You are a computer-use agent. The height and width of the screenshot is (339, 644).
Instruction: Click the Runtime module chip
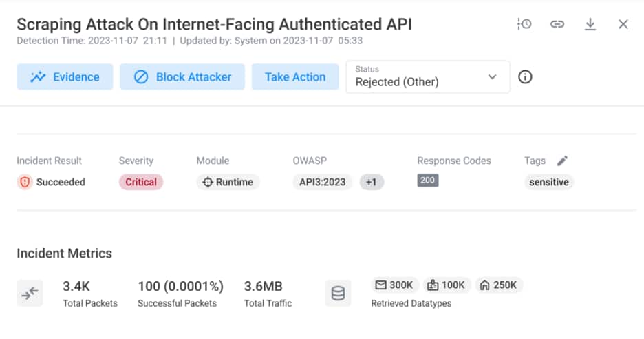click(228, 182)
